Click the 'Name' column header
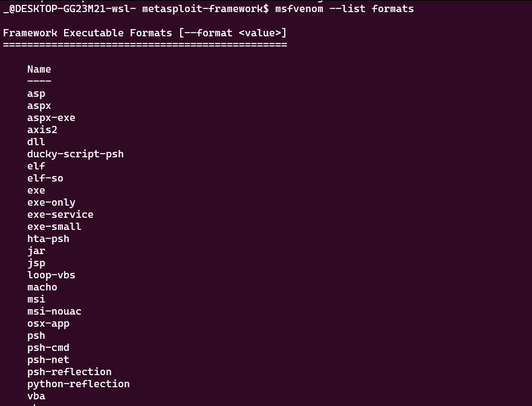This screenshot has width=532, height=406. (x=39, y=69)
